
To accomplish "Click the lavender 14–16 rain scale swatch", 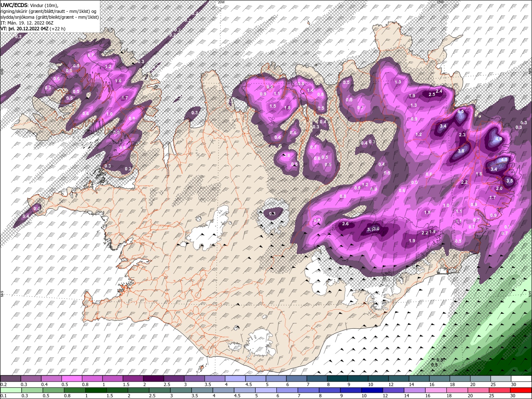I will coord(414,390).
